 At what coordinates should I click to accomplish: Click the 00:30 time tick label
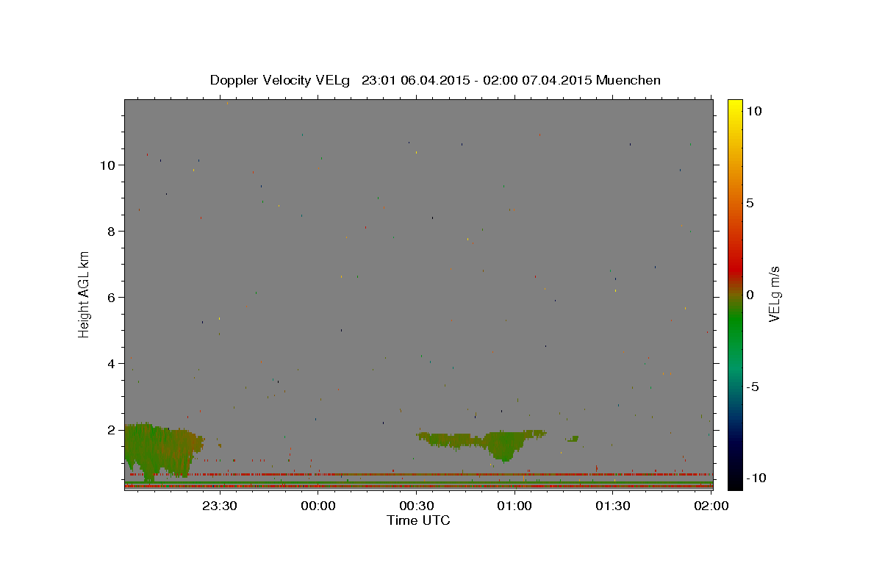click(x=417, y=506)
